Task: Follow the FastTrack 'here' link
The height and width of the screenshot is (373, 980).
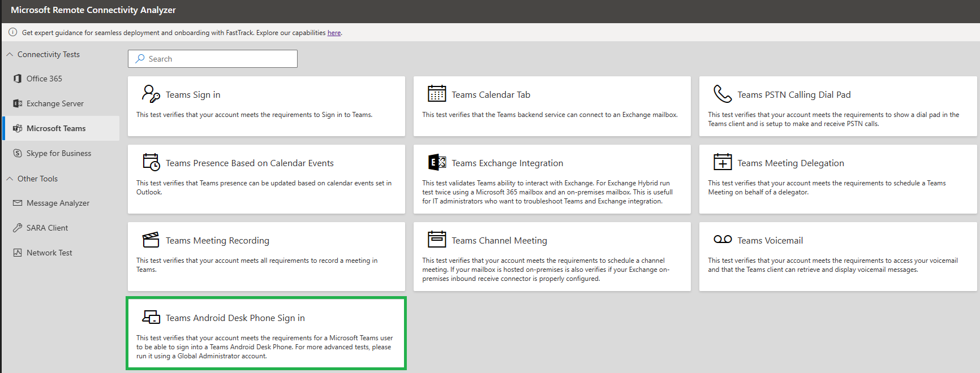Action: (x=334, y=33)
